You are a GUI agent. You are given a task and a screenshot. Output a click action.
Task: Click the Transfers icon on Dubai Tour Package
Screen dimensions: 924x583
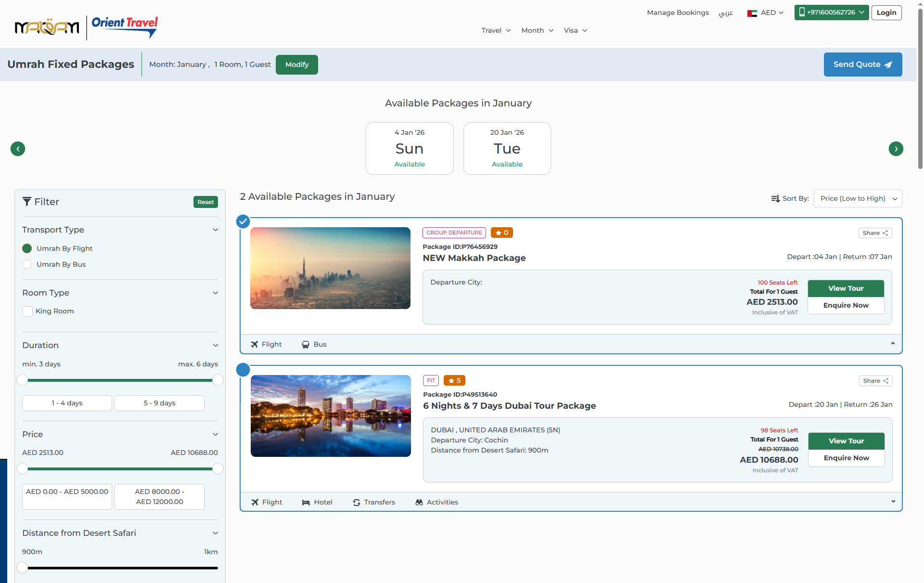[x=357, y=502]
